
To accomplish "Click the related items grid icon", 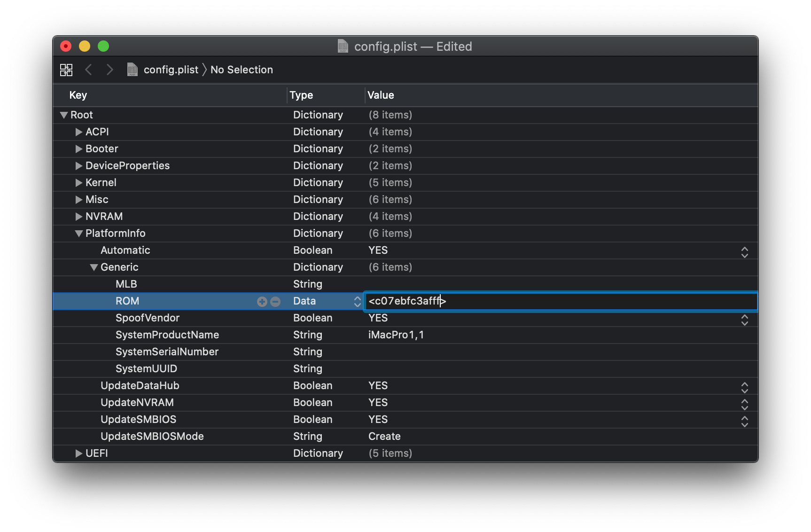I will (66, 70).
